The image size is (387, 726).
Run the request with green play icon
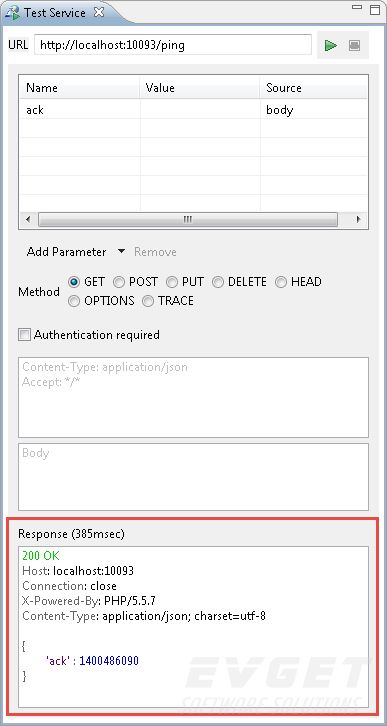[x=331, y=45]
